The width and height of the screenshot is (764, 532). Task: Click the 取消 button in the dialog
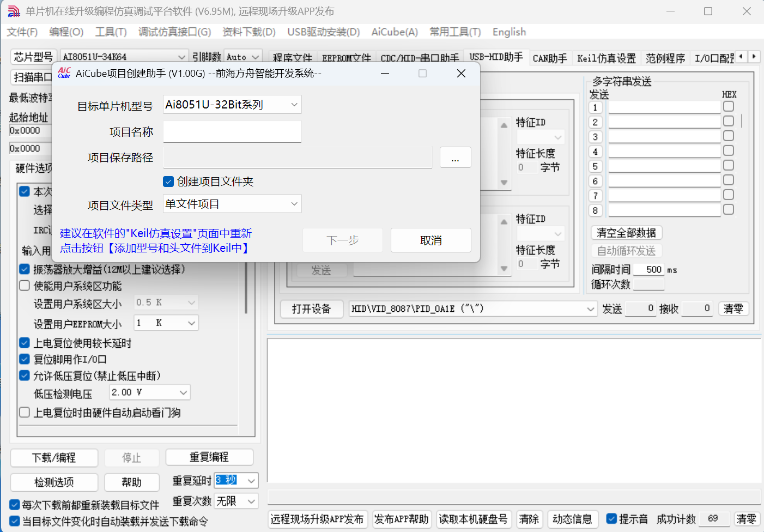coord(431,240)
